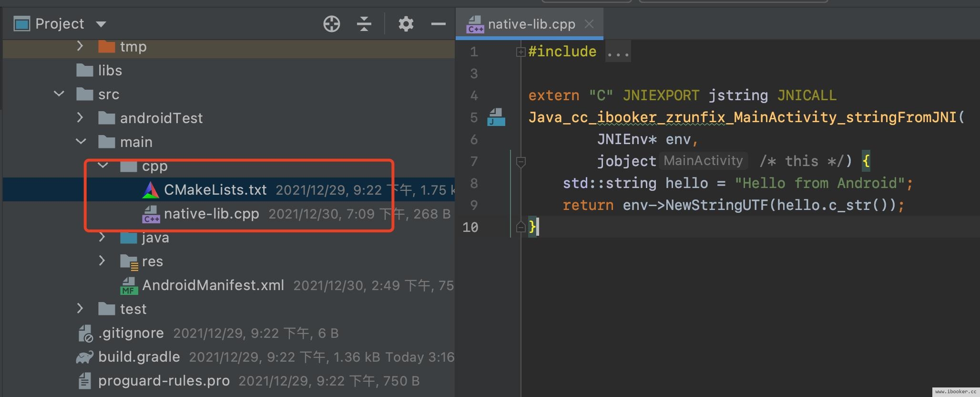
Task: Click the Project view window icon
Action: pos(21,23)
